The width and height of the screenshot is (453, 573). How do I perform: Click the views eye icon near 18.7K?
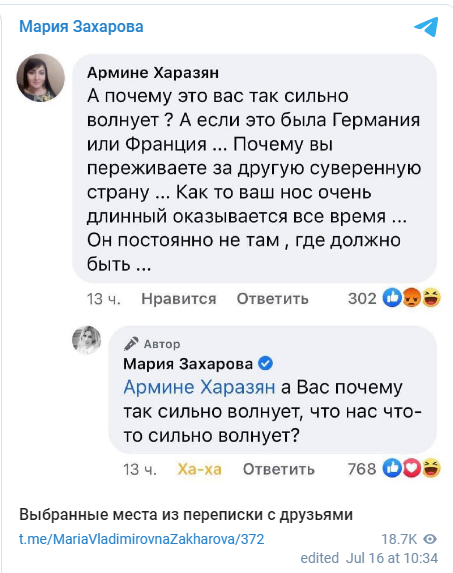pos(430,539)
